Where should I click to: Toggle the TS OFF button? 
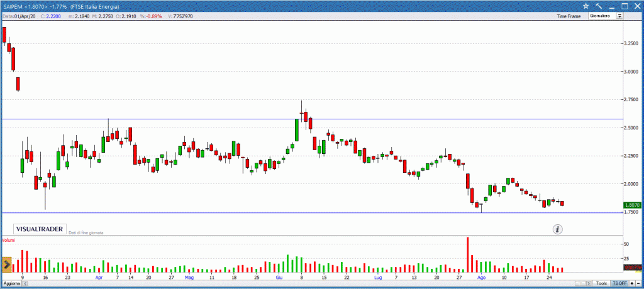tap(619, 284)
